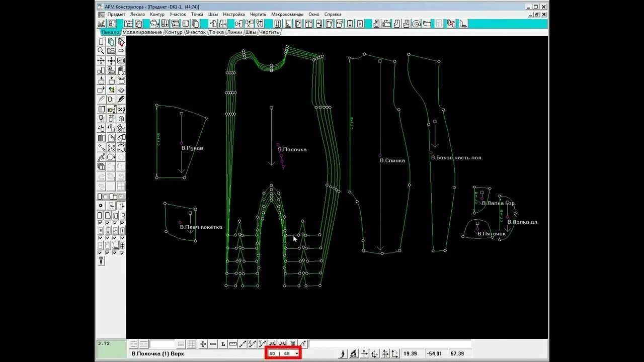The image size is (644, 362).
Task: Toggle first checkbox in bottom checkbox row
Action: [x=100, y=252]
